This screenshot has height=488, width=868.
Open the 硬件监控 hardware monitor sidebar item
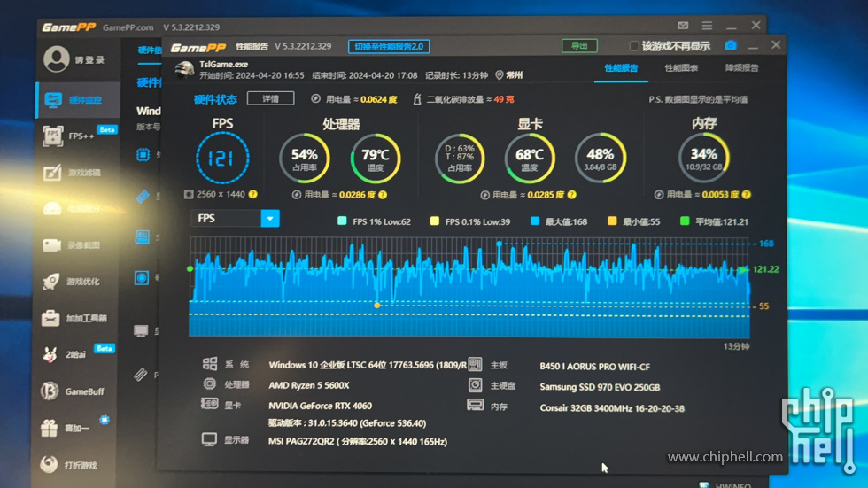click(x=78, y=100)
